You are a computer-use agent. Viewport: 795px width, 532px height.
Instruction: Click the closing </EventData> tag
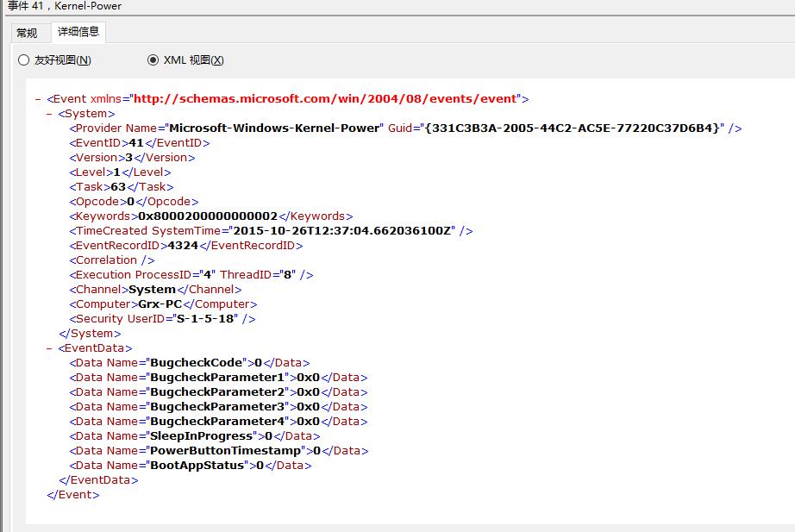[98, 480]
